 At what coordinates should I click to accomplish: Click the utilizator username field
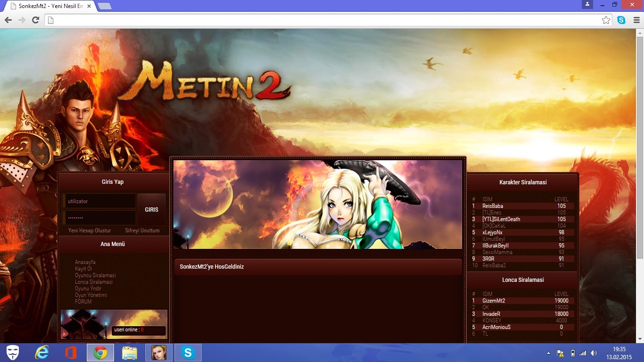[99, 201]
